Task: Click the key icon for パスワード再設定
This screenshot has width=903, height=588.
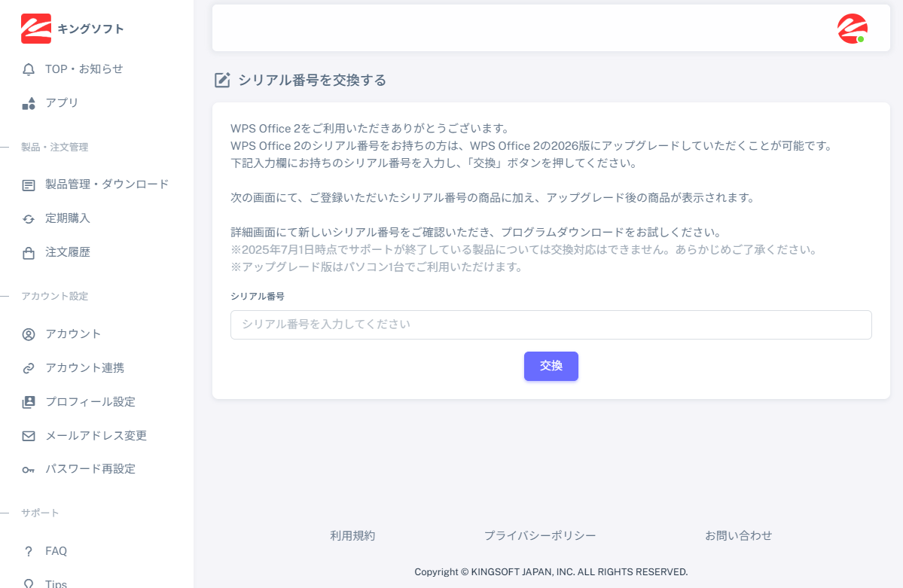Action: (29, 469)
